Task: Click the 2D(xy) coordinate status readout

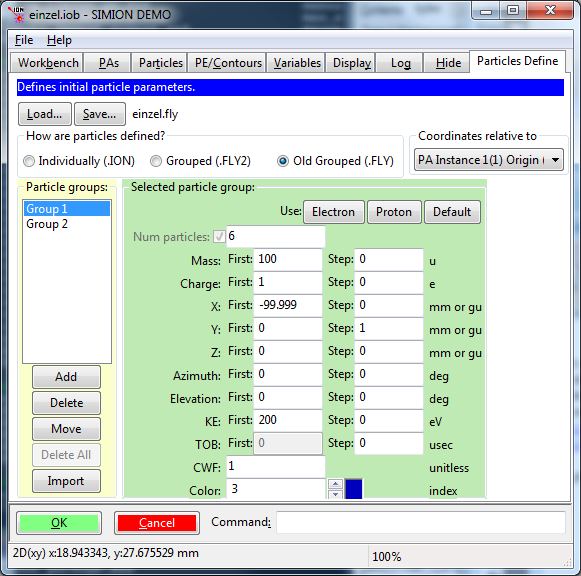Action: [x=106, y=553]
